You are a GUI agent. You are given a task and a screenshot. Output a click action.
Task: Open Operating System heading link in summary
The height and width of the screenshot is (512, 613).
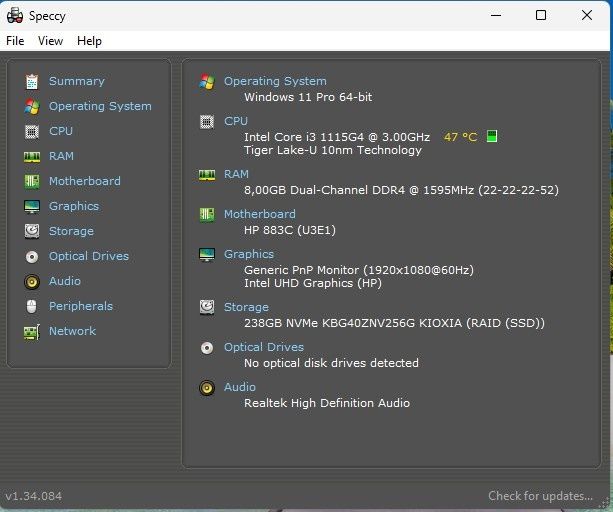pos(275,81)
